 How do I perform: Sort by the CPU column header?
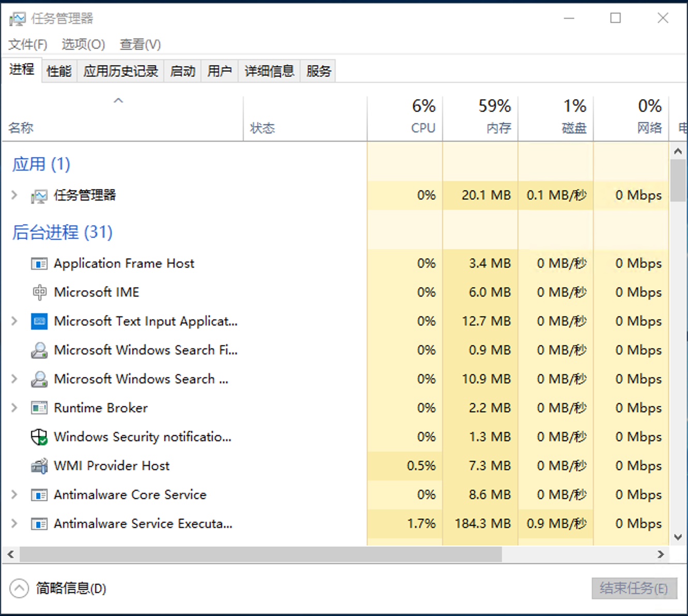click(405, 119)
